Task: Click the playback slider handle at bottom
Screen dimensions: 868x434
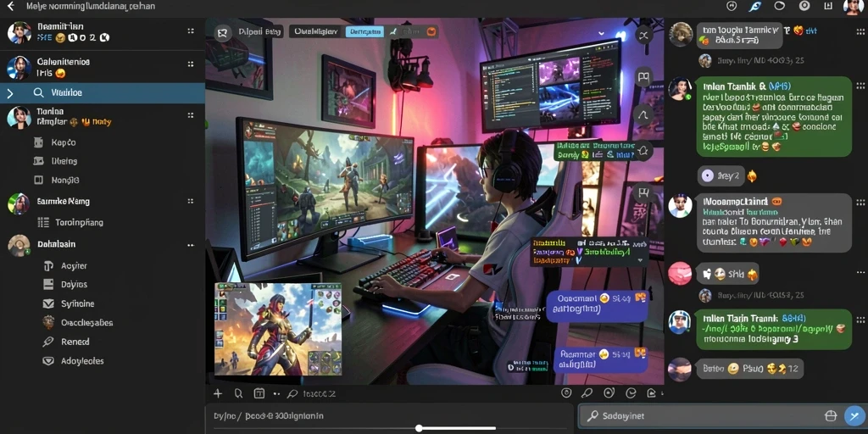Action: (419, 428)
